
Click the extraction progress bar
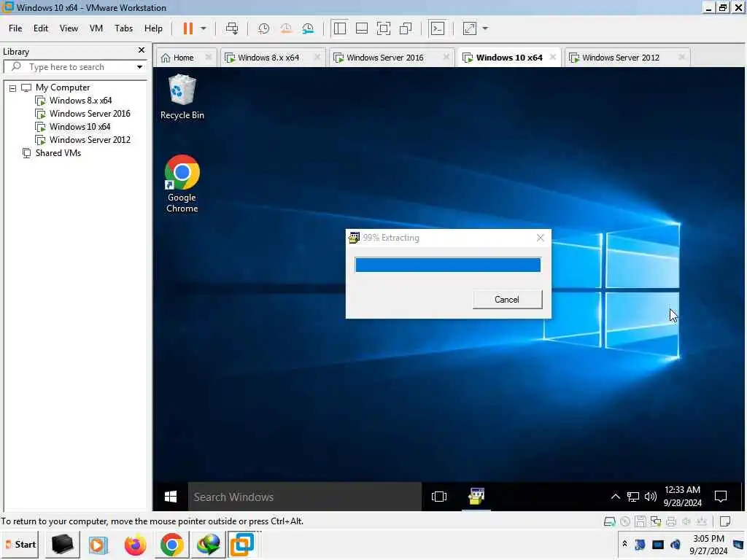(x=448, y=265)
